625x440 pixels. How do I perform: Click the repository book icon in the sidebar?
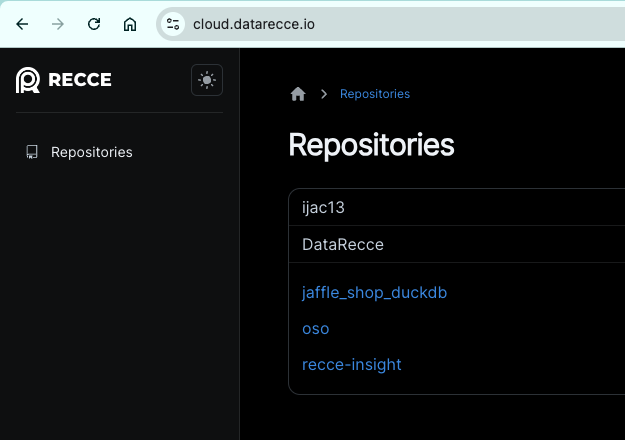coord(32,152)
